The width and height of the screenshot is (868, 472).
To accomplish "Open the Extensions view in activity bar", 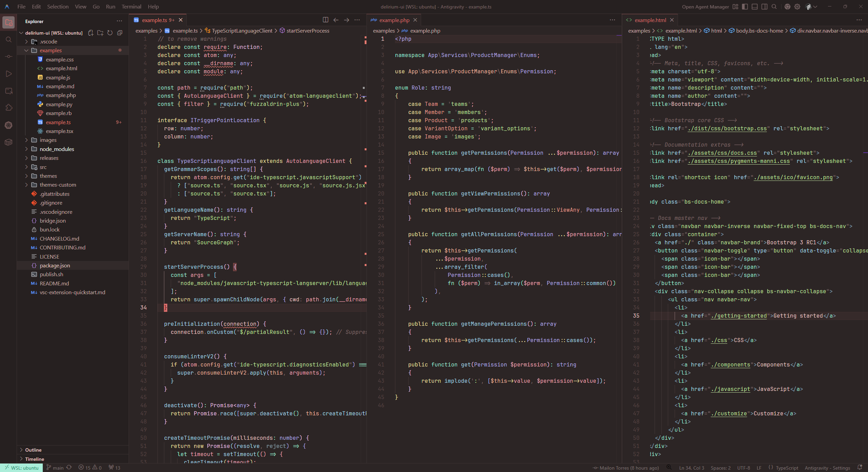I will pyautogui.click(x=9, y=108).
